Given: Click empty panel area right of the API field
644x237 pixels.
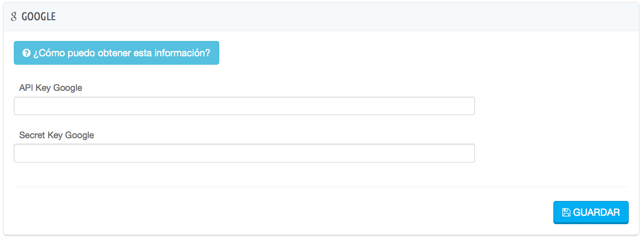Looking at the screenshot, I should click(552, 106).
